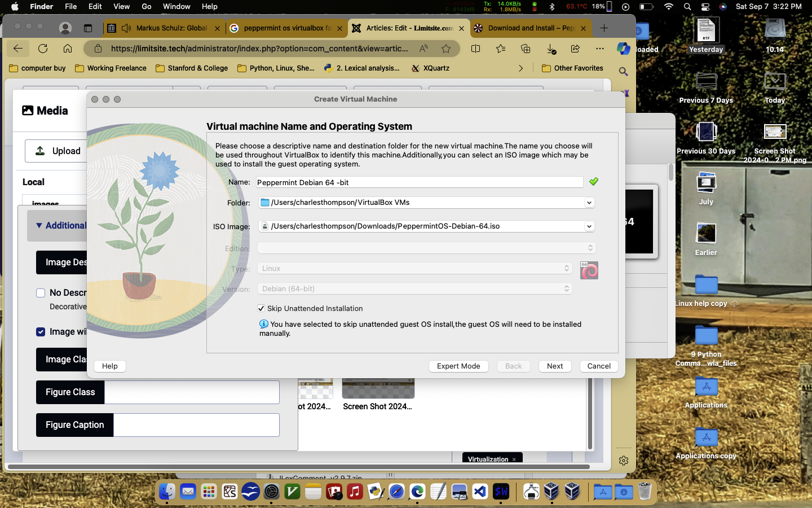Open the Copilot sidebar icon
This screenshot has width=812, height=508.
point(623,49)
